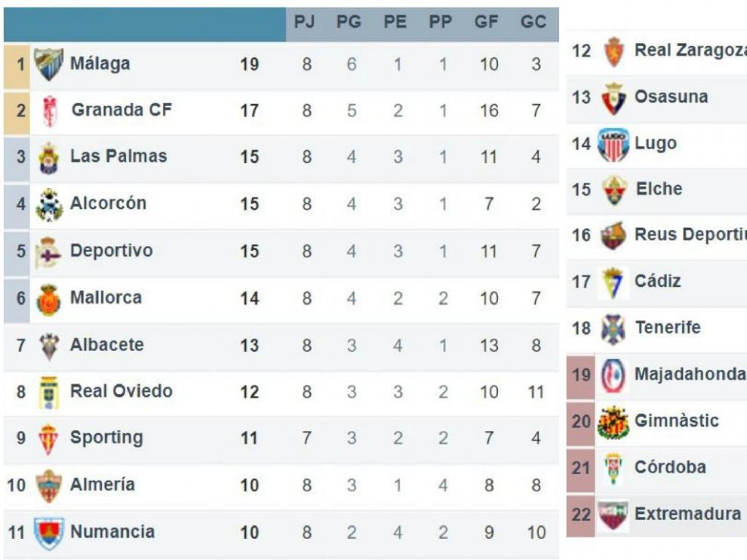The width and height of the screenshot is (747, 560).
Task: Click the Extremadura team name
Action: point(687,514)
